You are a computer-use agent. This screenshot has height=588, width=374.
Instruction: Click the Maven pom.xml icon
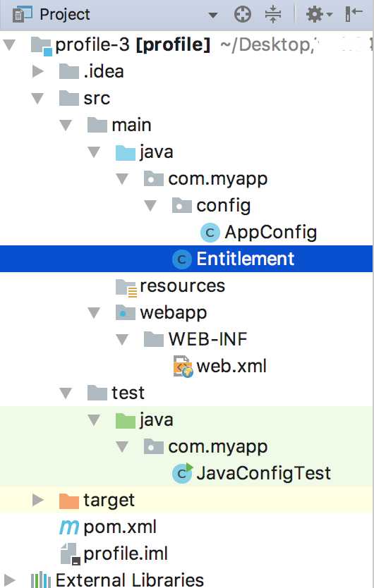pyautogui.click(x=69, y=527)
